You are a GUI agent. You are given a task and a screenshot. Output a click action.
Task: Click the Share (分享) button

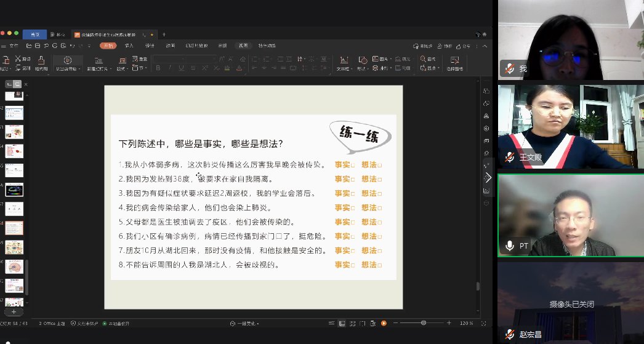(x=465, y=46)
